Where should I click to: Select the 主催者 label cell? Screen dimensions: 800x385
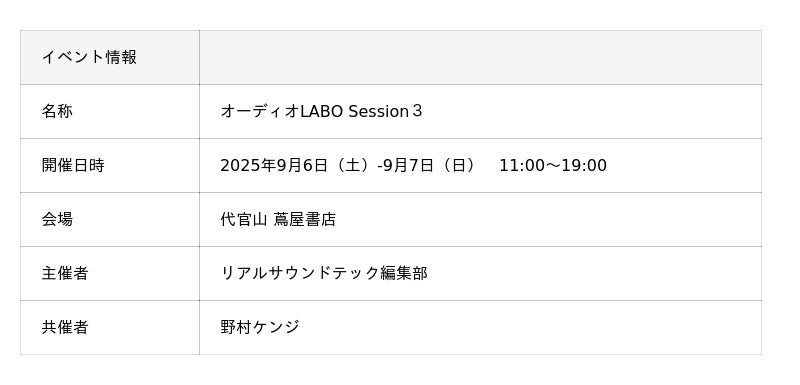pos(110,273)
